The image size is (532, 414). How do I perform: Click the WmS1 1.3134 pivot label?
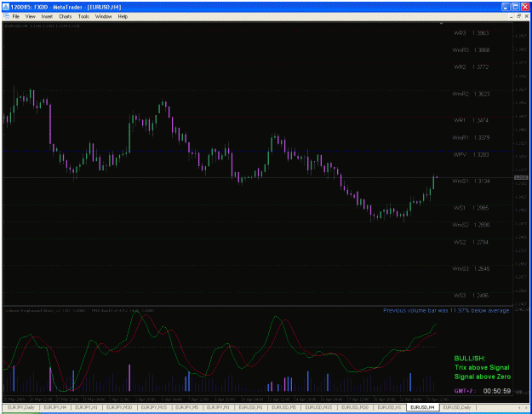[471, 181]
